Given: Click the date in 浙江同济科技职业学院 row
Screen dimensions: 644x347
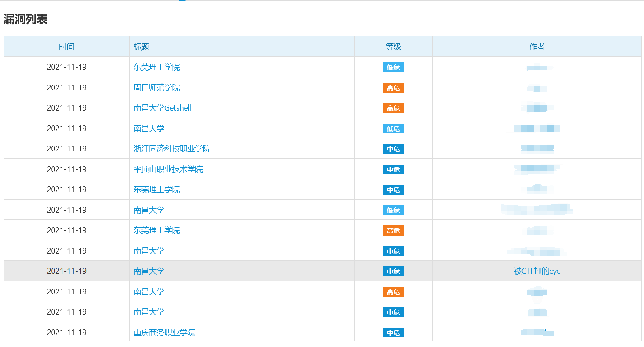Looking at the screenshot, I should tap(67, 149).
